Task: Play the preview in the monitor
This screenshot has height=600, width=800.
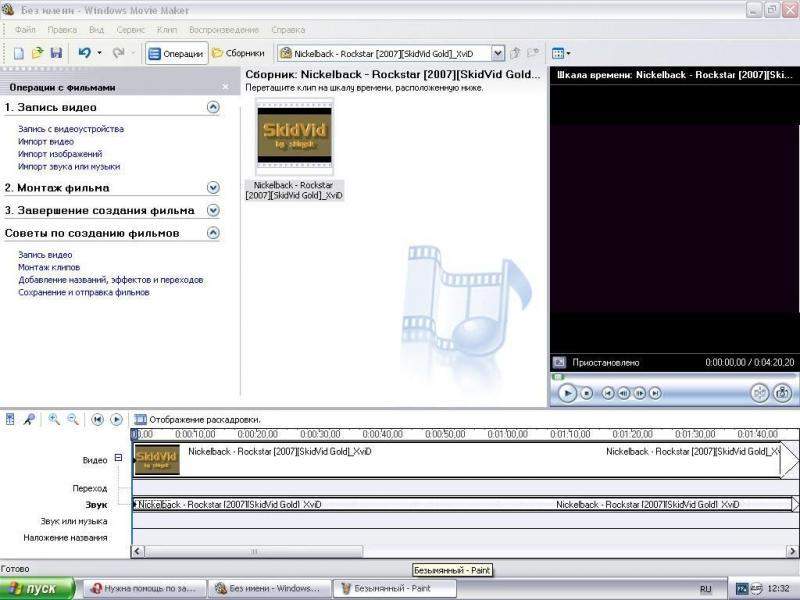Action: point(567,393)
